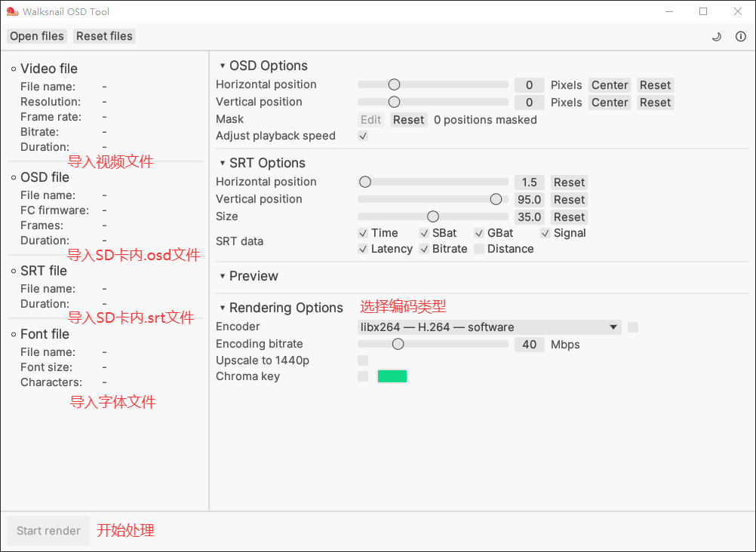This screenshot has height=552, width=756.
Task: Click the 'Mbps' unit label
Action: [565, 345]
